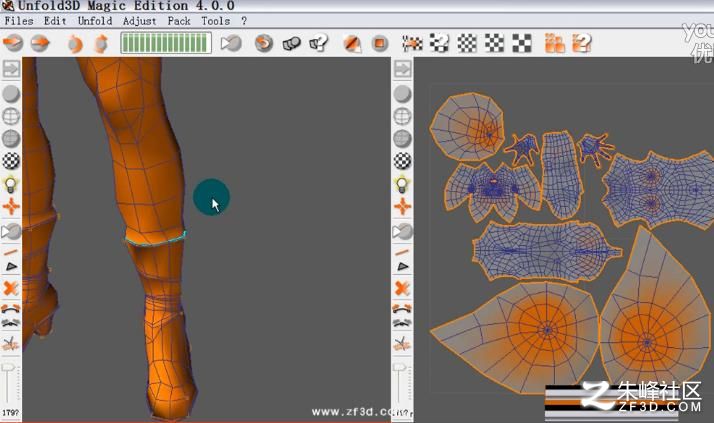Select the medium checkerboard texture icon
This screenshot has height=423, width=714.
pyautogui.click(x=494, y=44)
